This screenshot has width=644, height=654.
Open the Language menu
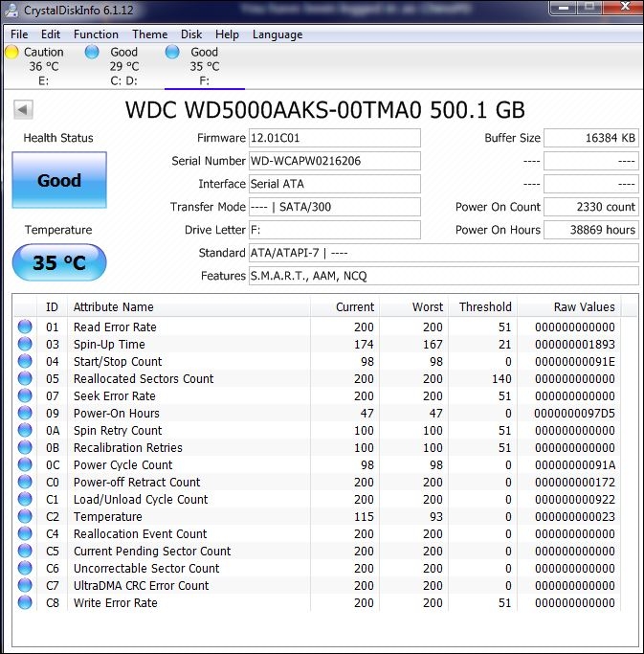[278, 34]
